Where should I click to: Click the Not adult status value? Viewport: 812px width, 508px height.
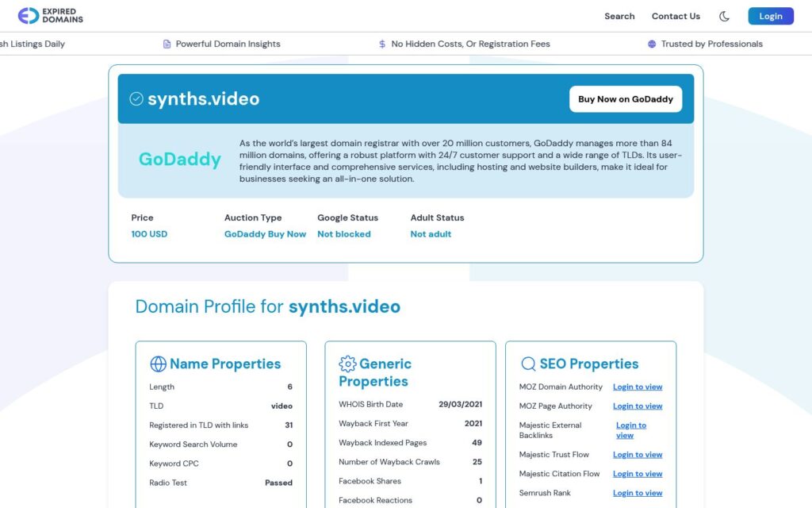tap(431, 234)
